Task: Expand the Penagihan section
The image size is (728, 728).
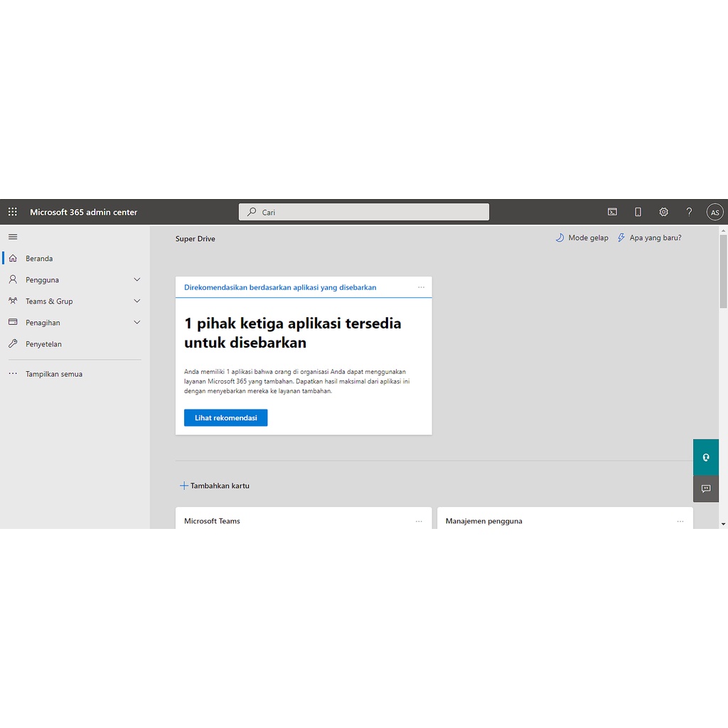Action: tap(43, 322)
